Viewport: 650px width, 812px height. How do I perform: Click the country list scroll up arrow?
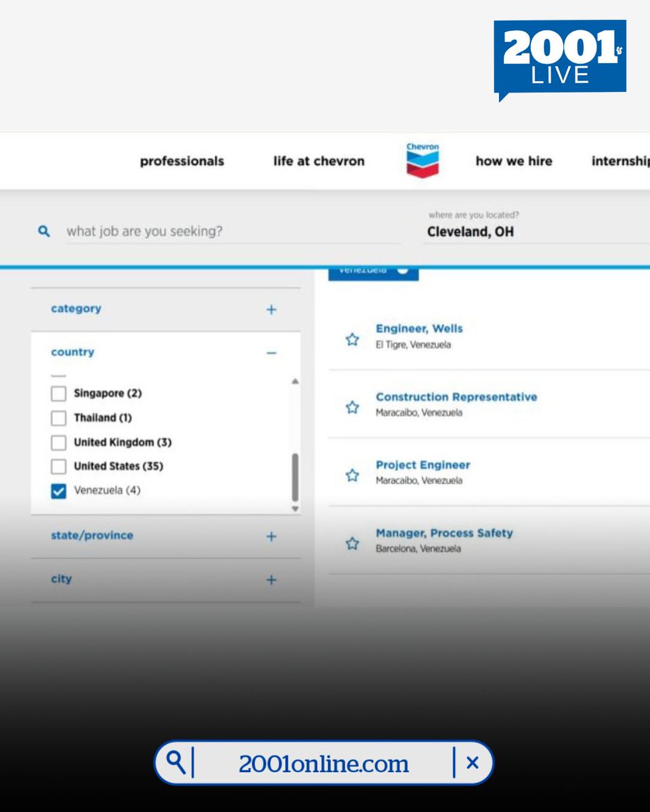(295, 382)
